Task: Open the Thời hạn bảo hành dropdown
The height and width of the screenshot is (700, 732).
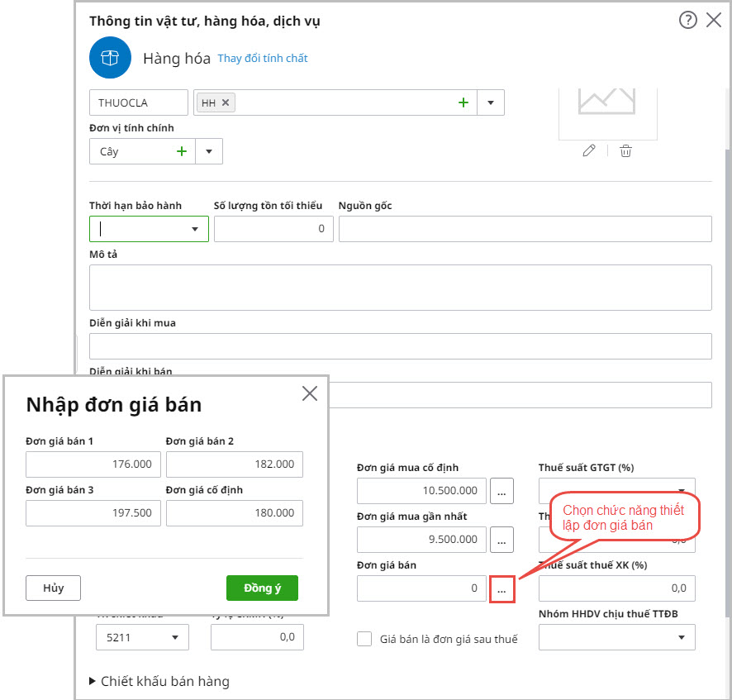Action: pos(195,229)
